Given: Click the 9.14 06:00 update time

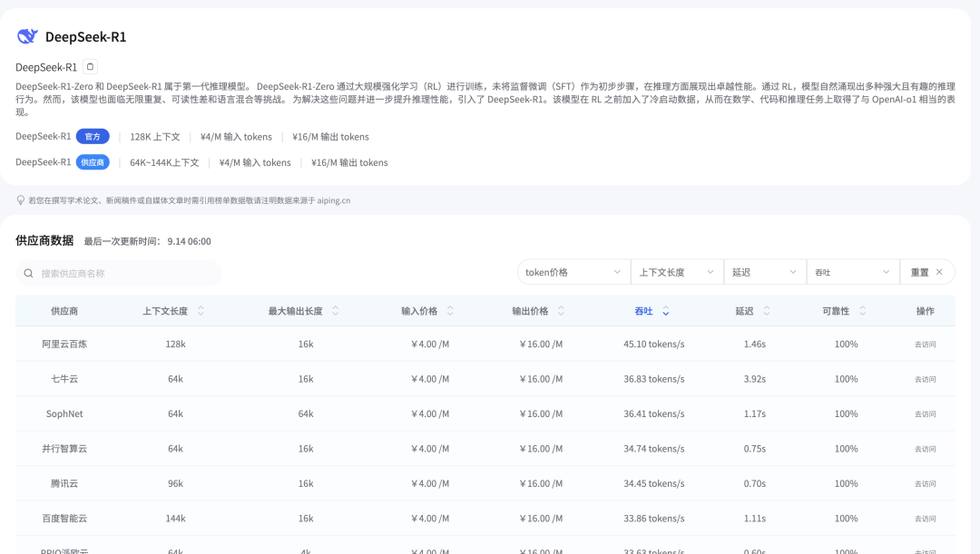Looking at the screenshot, I should pos(189,241).
